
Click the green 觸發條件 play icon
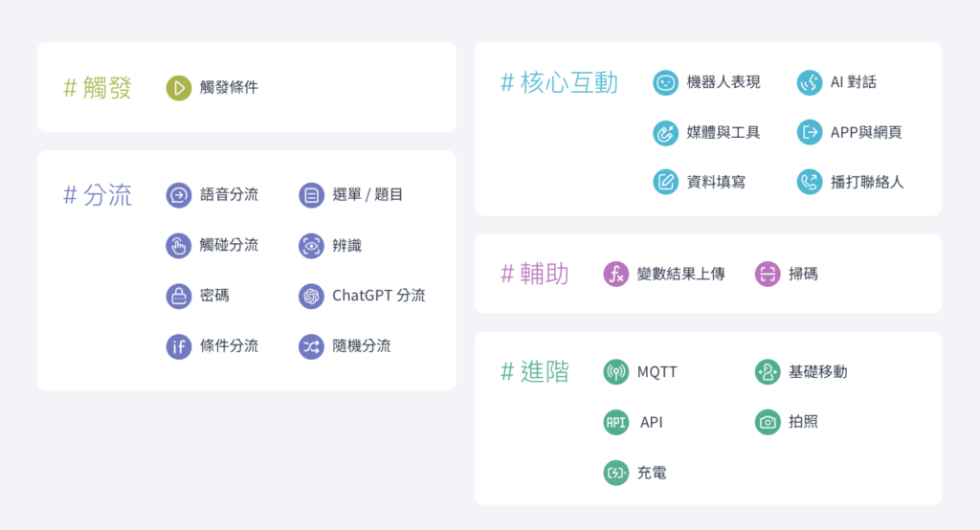pos(179,88)
